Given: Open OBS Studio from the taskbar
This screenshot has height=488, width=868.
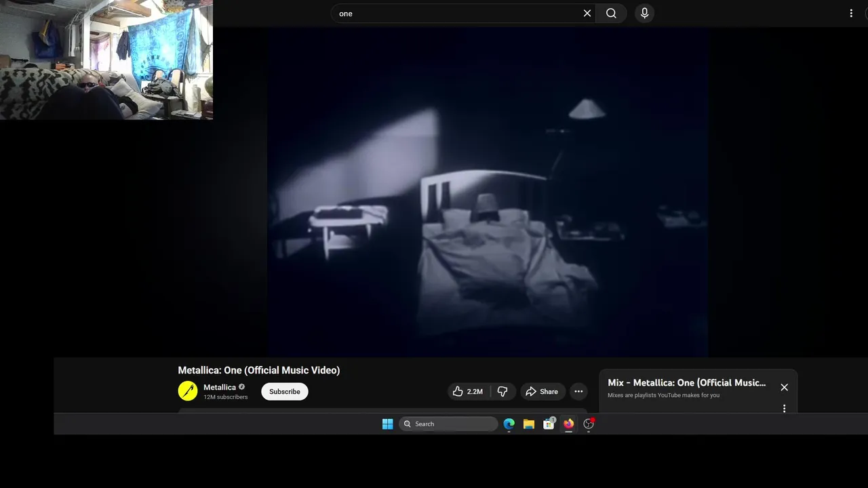Looking at the screenshot, I should click(x=589, y=424).
